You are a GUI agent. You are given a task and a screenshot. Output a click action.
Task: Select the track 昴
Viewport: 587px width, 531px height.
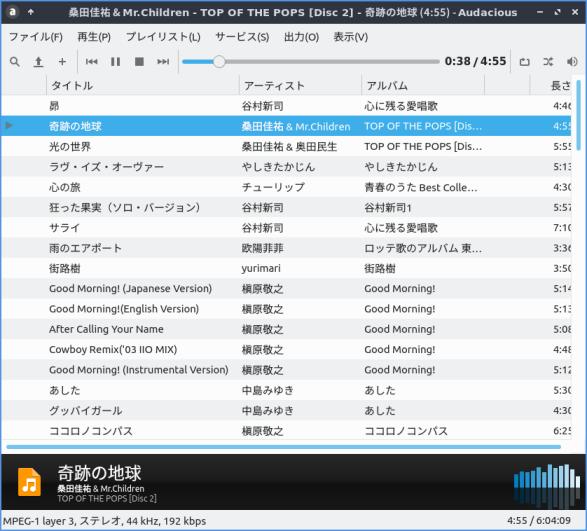pos(54,106)
